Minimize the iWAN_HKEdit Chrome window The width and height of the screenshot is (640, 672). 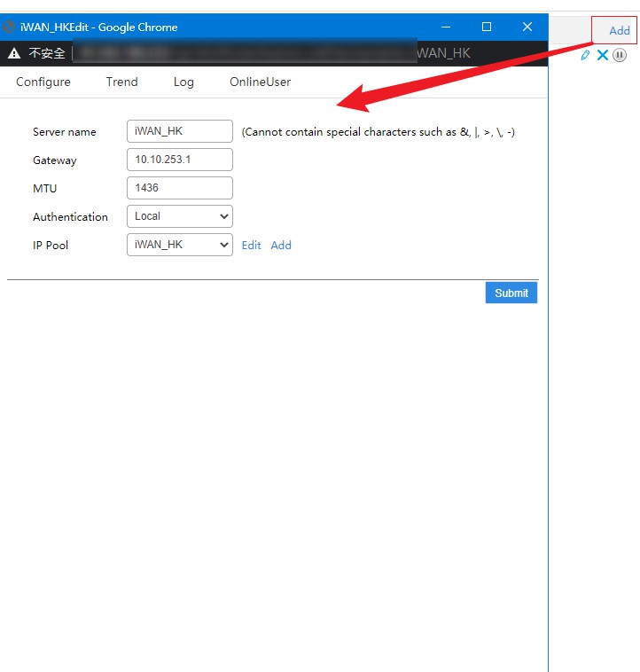click(446, 27)
